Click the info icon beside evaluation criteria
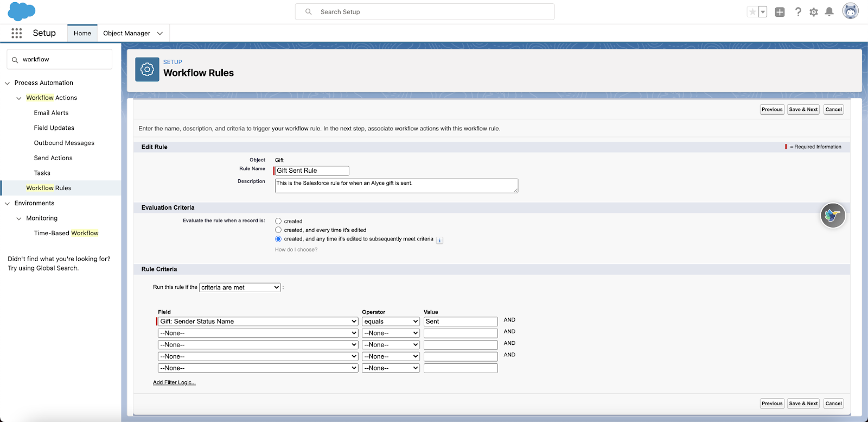 click(439, 240)
